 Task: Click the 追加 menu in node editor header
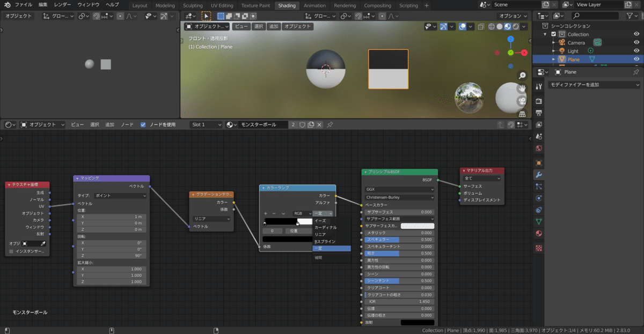(x=109, y=124)
